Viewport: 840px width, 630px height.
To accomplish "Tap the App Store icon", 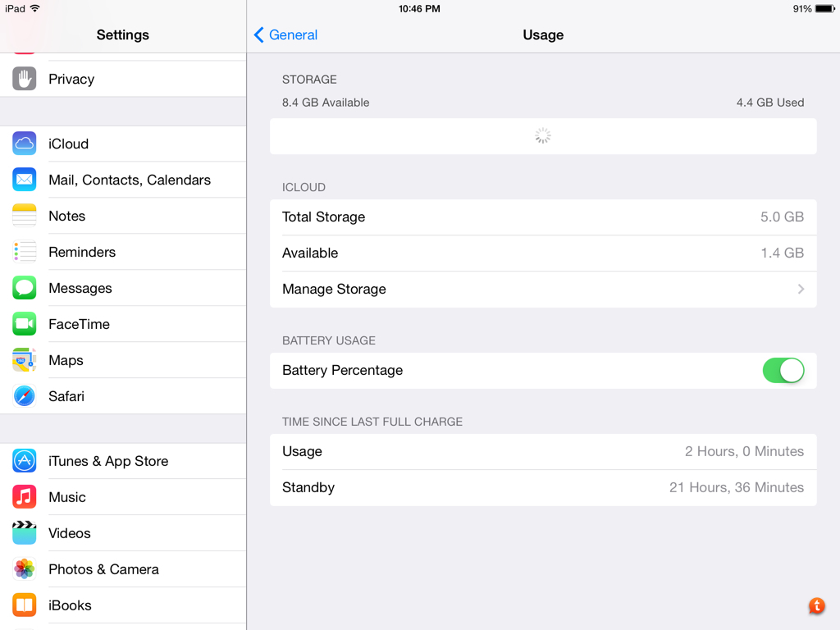I will coord(24,461).
